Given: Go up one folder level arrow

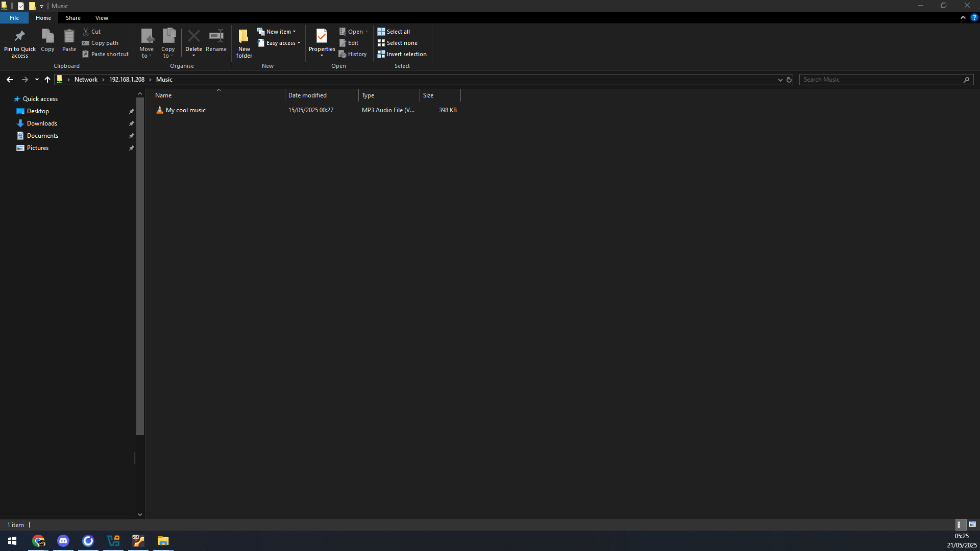Looking at the screenshot, I should [47, 80].
